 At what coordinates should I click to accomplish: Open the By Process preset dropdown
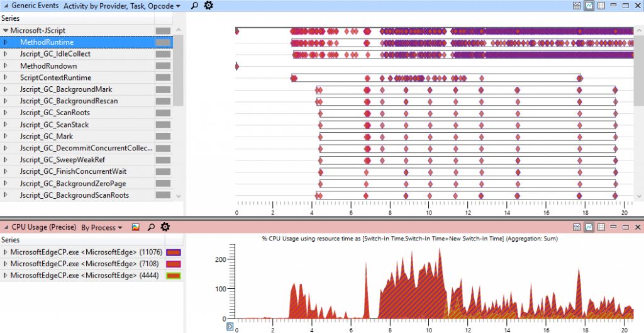101,227
